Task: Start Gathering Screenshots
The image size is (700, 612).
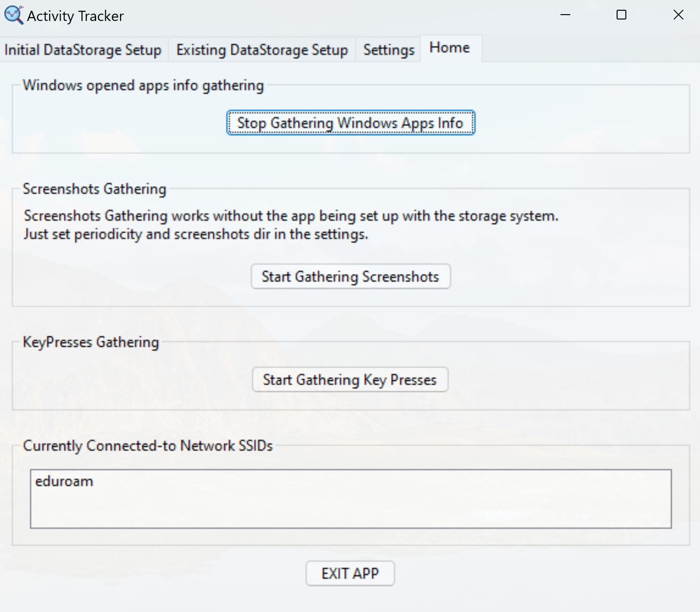Action: [351, 276]
